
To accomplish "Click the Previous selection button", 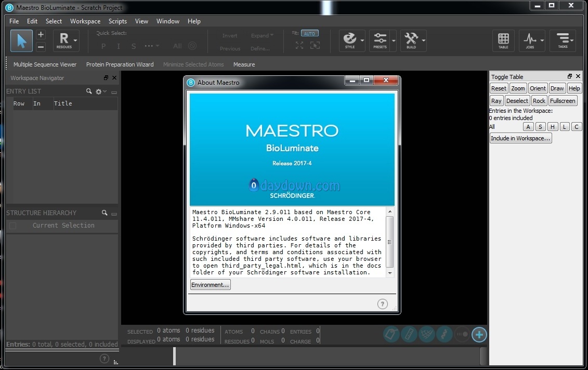I will click(230, 49).
